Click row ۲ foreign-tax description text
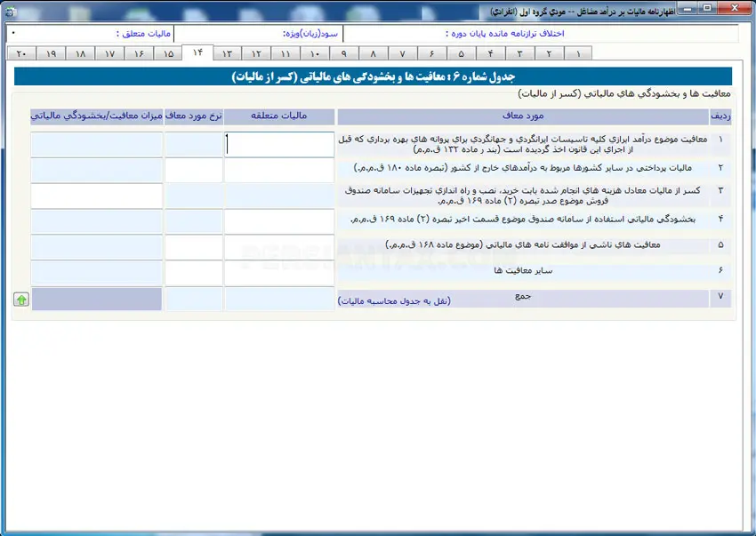This screenshot has height=536, width=756. pos(523,168)
